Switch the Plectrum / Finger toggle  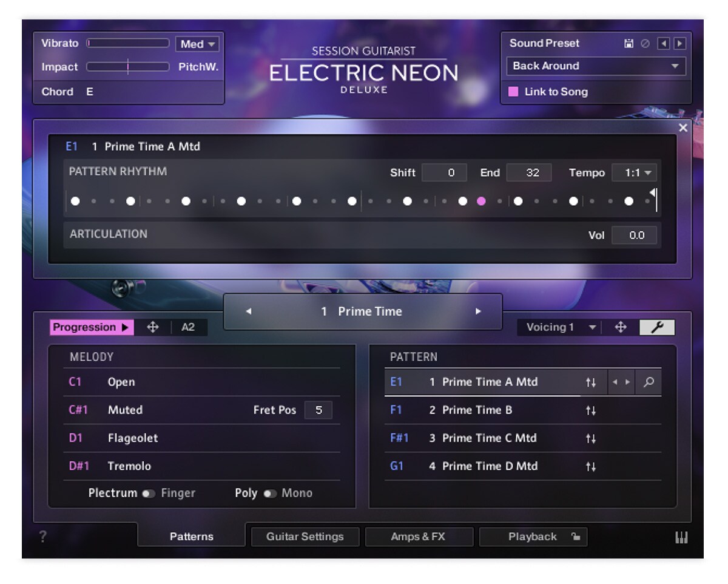click(148, 494)
